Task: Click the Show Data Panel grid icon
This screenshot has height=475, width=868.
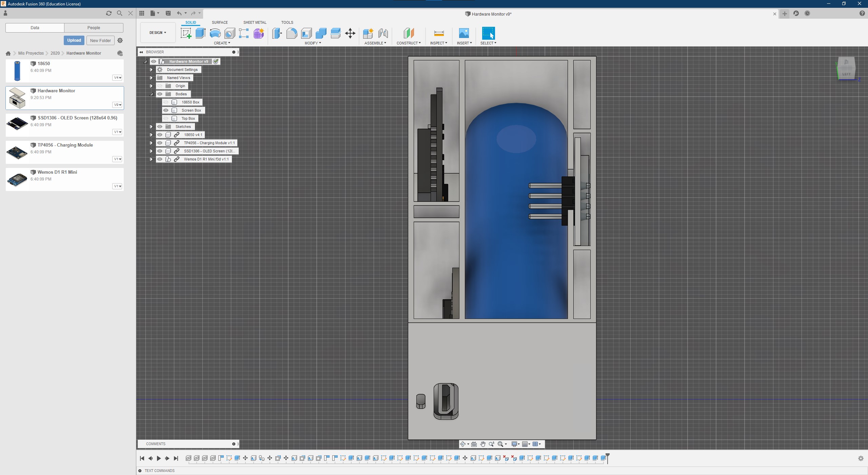Action: point(142,13)
